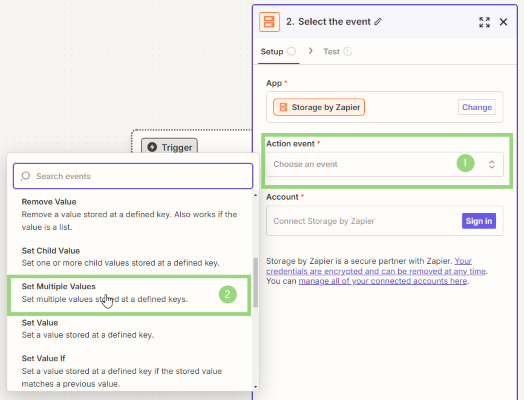Click the "Action event" field label

pyautogui.click(x=290, y=144)
